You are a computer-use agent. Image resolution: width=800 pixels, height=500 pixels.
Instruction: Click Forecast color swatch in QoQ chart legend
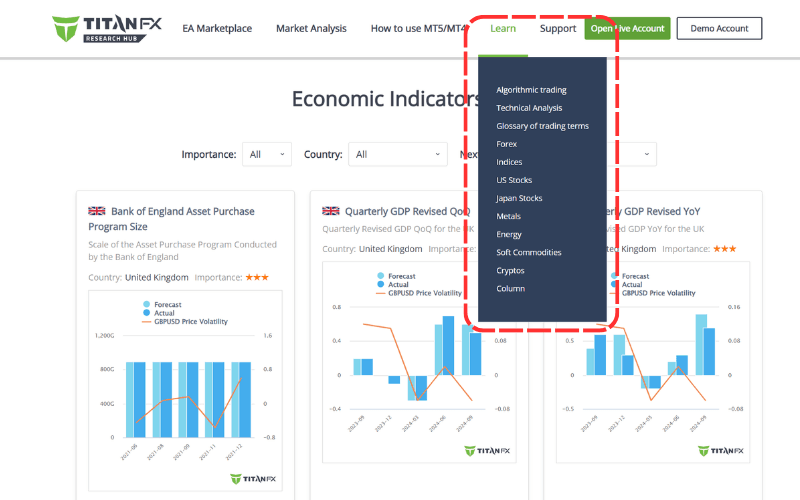click(382, 275)
